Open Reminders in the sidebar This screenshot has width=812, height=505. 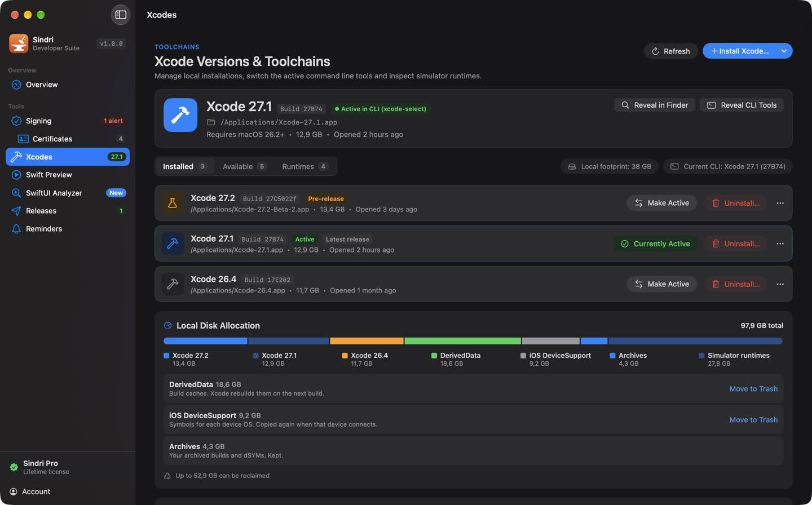click(68, 229)
